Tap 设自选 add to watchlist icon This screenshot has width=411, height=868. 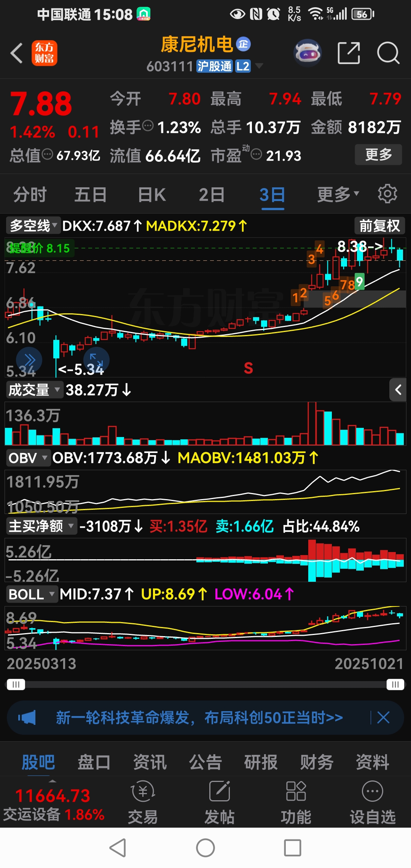point(373,802)
